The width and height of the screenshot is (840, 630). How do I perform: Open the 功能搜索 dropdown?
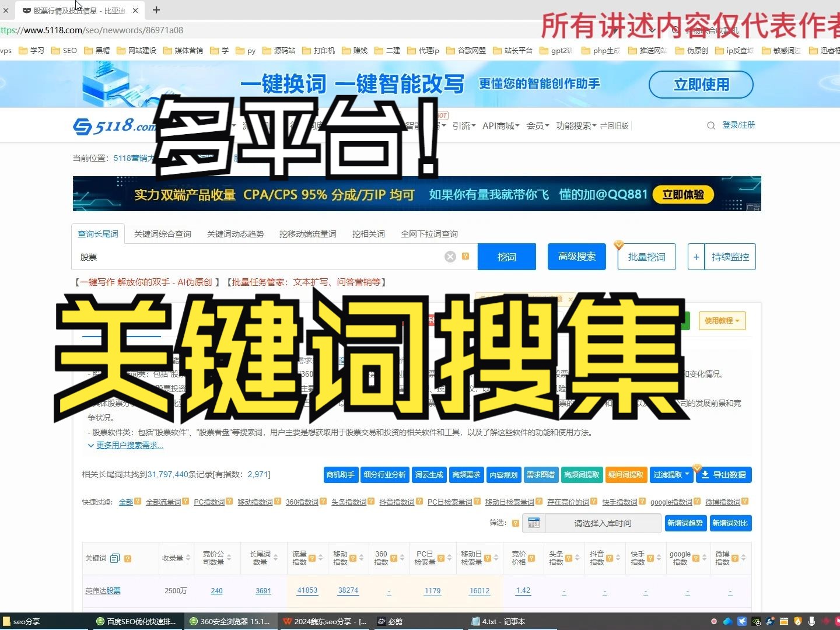[x=576, y=125]
